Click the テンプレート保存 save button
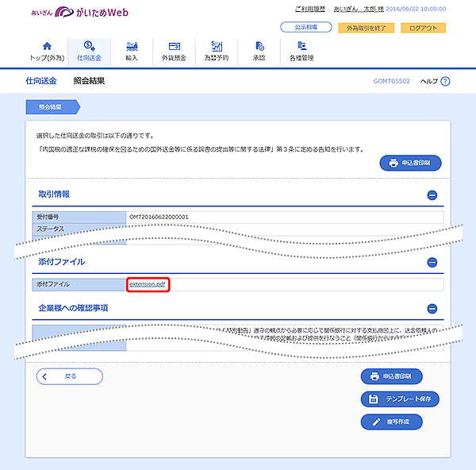 tap(401, 399)
